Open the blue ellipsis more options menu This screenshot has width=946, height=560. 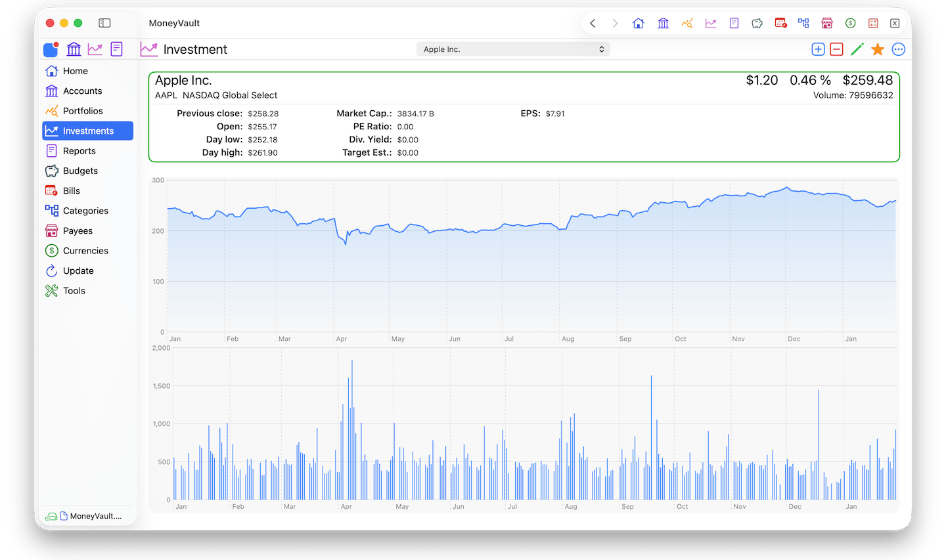(899, 49)
